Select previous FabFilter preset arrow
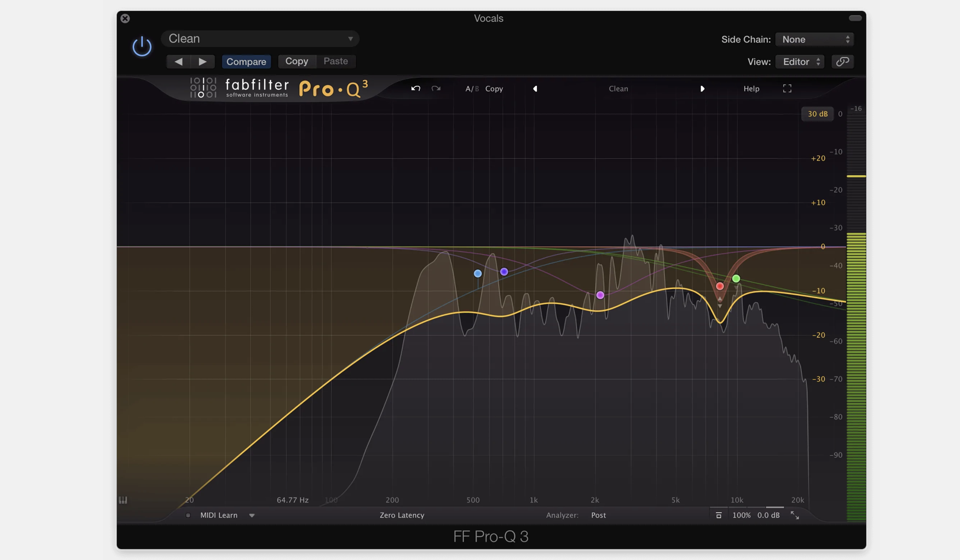This screenshot has width=960, height=560. pyautogui.click(x=535, y=89)
